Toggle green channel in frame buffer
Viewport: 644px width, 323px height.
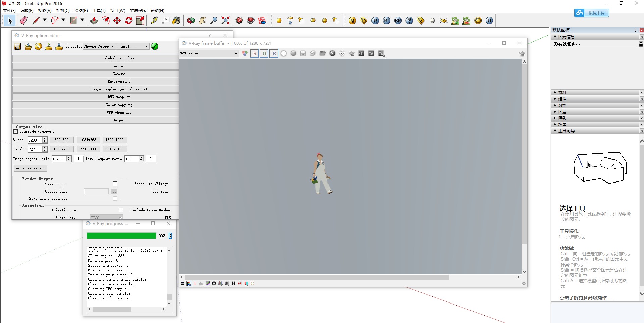264,53
